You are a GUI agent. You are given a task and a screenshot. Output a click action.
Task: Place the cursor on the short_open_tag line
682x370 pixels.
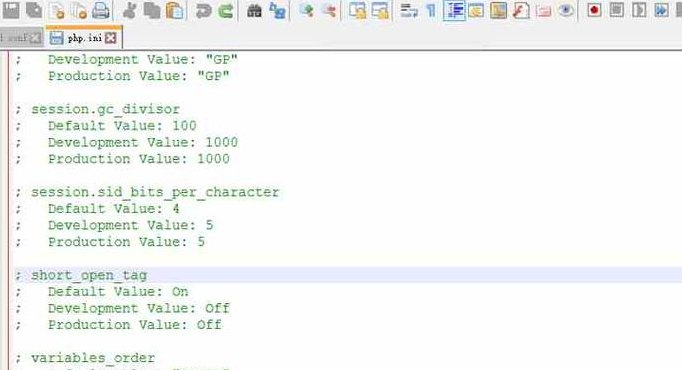pyautogui.click(x=348, y=275)
